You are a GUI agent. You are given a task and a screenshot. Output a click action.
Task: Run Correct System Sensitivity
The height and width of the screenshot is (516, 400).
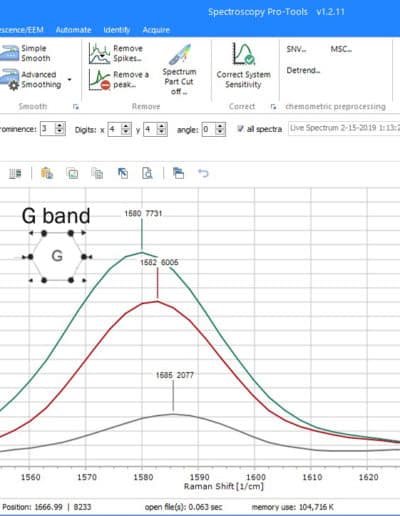[243, 66]
